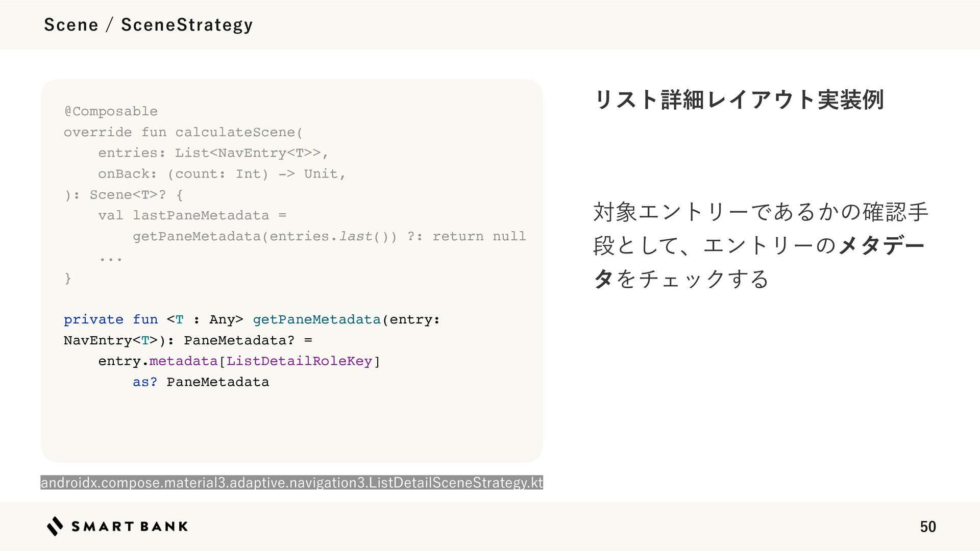Click the page number '50'
Viewport: 980px width, 551px height.
point(928,527)
